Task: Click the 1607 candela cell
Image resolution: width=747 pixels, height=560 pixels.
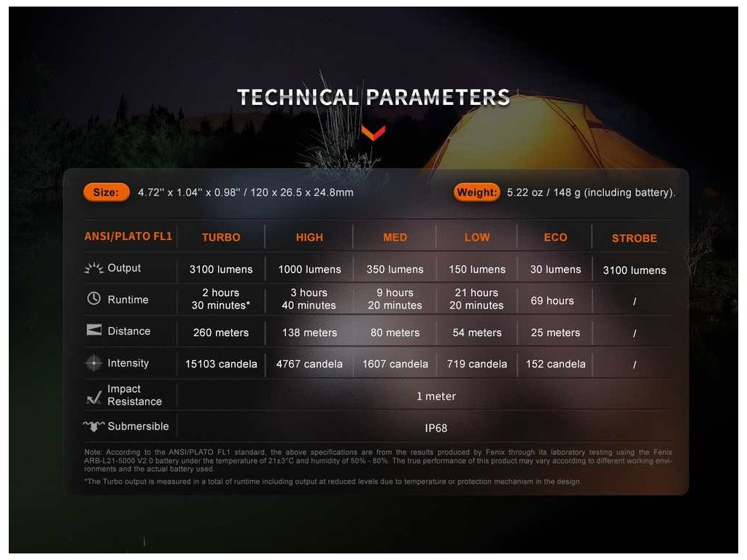Action: pos(395,364)
